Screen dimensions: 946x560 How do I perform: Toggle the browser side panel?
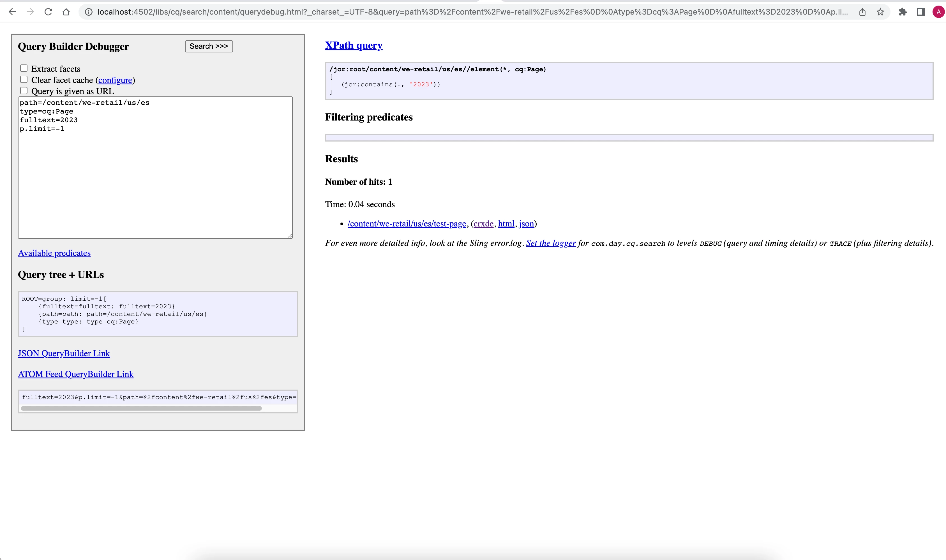tap(920, 12)
